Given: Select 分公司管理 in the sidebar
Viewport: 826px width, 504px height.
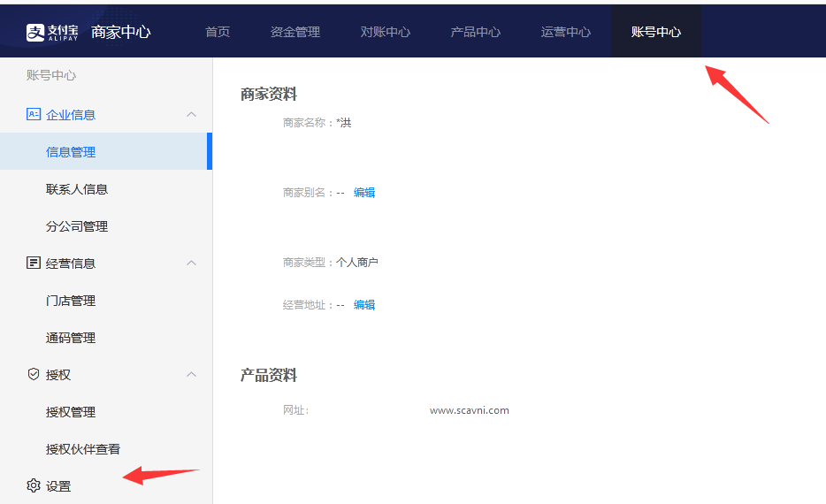Looking at the screenshot, I should (77, 226).
